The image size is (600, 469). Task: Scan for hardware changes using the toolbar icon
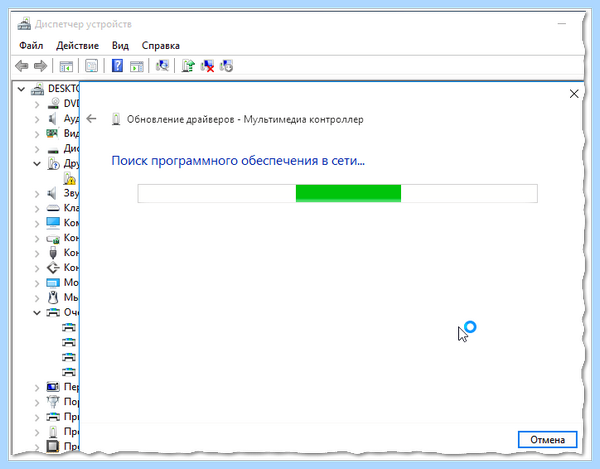coord(162,66)
